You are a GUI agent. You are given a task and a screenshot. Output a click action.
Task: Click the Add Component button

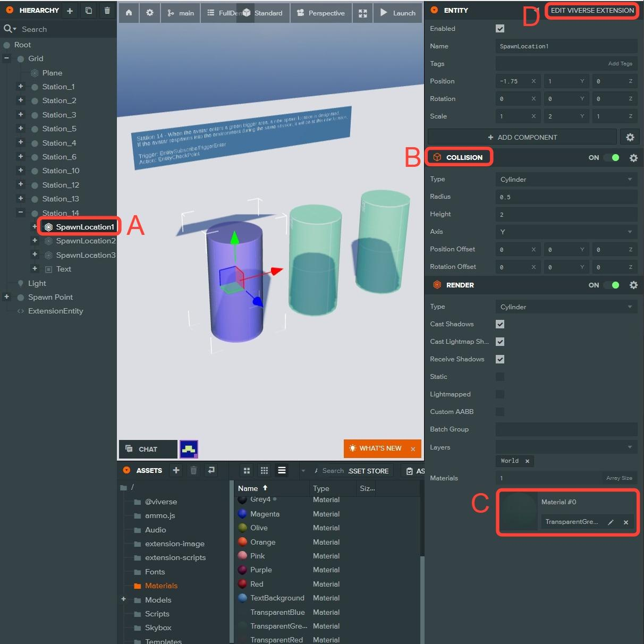(x=522, y=137)
